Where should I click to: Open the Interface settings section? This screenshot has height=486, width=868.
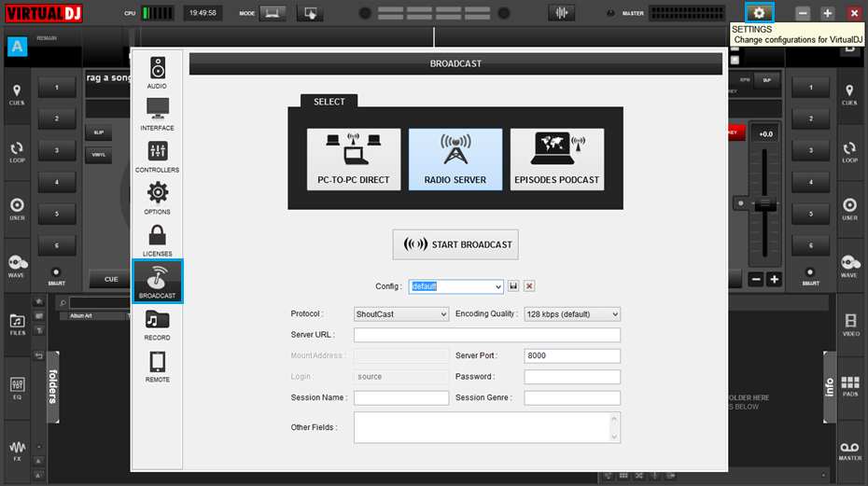157,115
